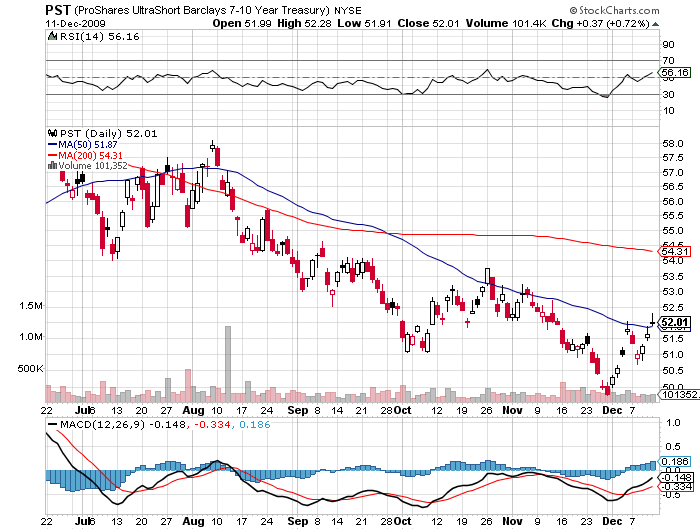Click the MACD(12,26,9) legend label
This screenshot has height=530, width=700.
click(103, 424)
